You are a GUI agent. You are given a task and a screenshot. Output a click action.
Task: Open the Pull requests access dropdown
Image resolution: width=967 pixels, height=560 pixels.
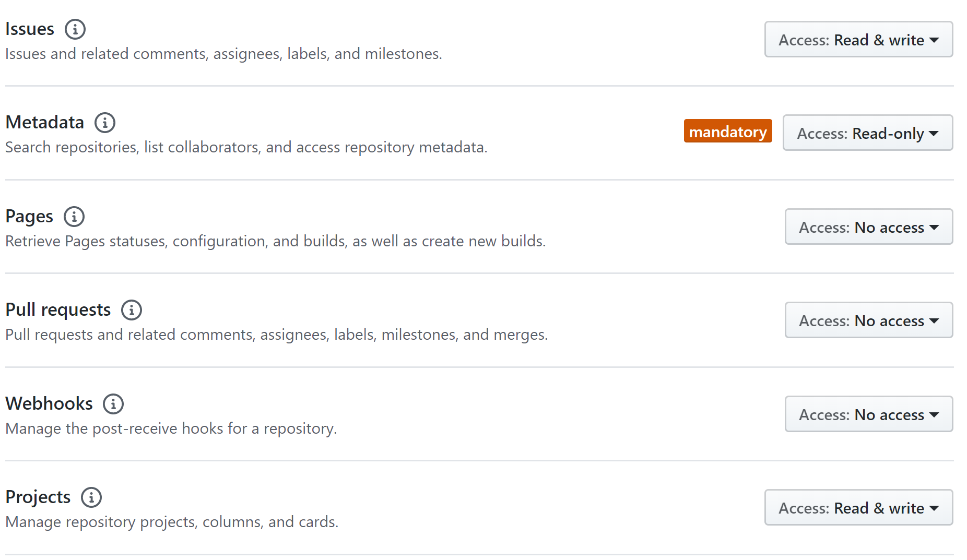pyautogui.click(x=868, y=320)
